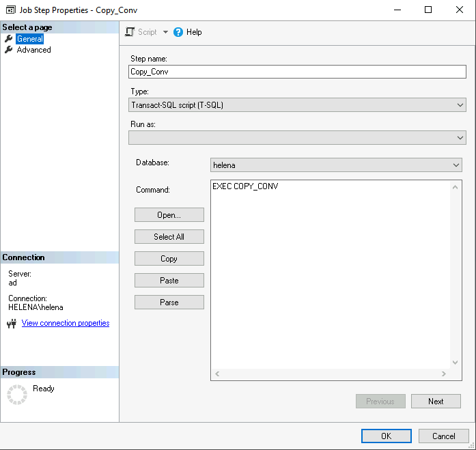Viewport: 476px width, 450px height.
Task: Click the Parse button
Action: click(169, 303)
